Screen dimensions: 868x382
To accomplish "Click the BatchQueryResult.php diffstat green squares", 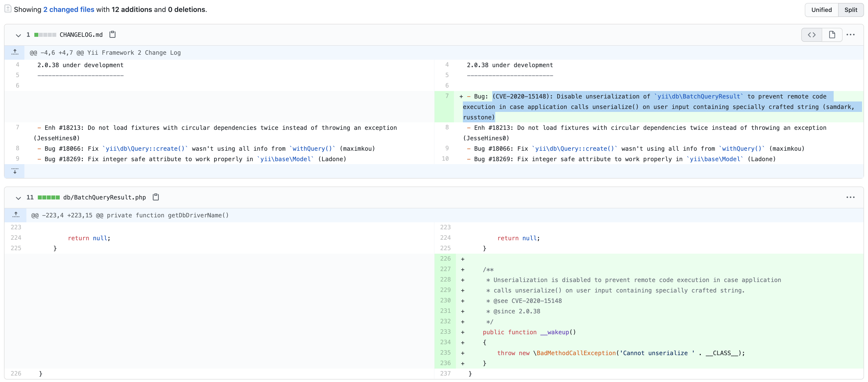I will [49, 197].
